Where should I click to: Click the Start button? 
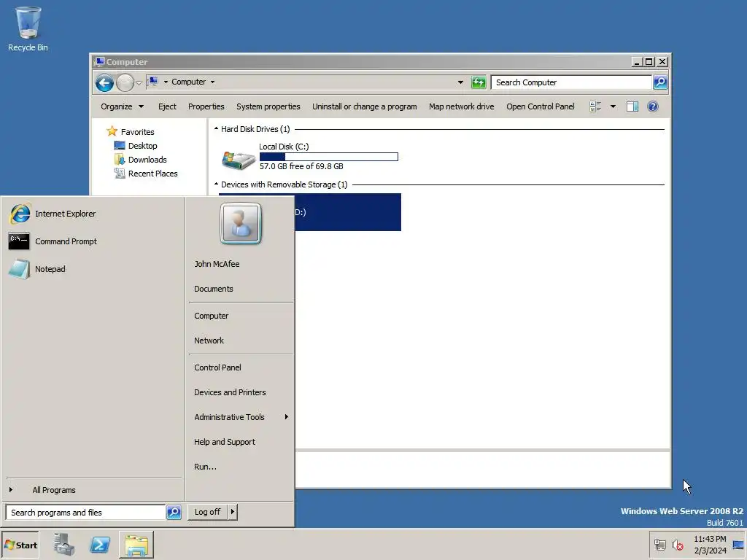click(x=20, y=545)
